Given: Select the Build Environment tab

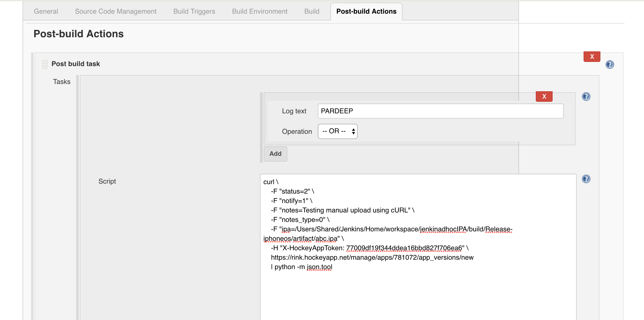Looking at the screenshot, I should pos(259,11).
